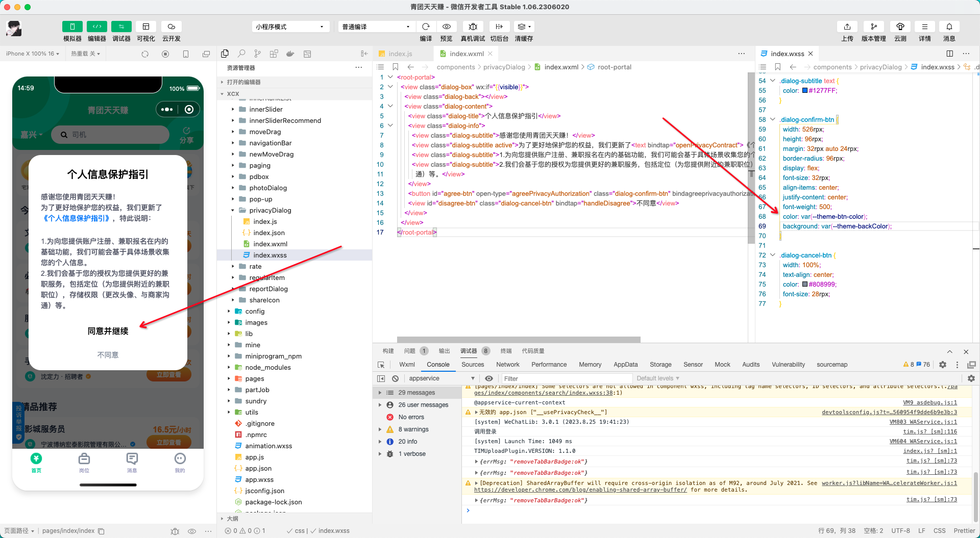Open cloud test icon

900,27
